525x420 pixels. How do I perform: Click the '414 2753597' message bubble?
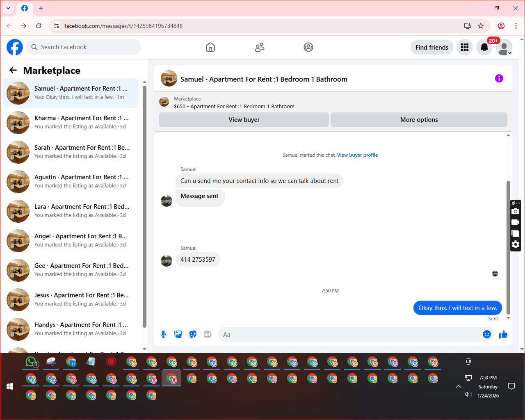[198, 260]
